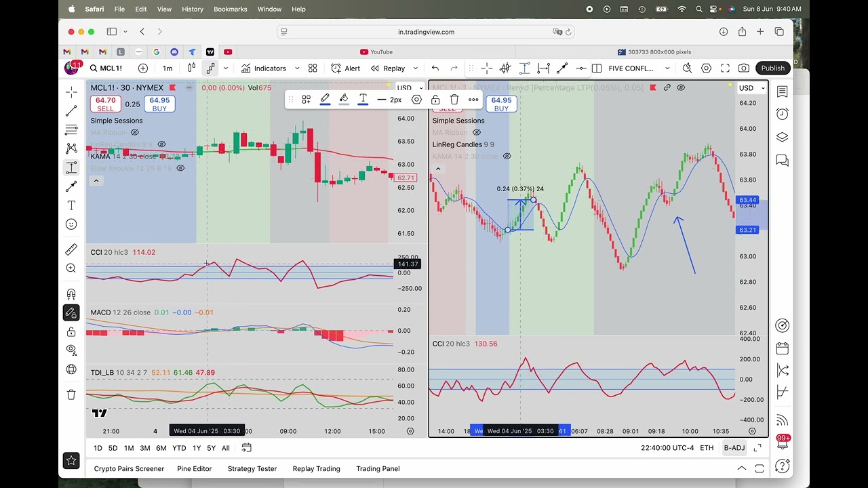The height and width of the screenshot is (488, 868).
Task: Change background fill color bucket swatch
Action: pos(344,100)
